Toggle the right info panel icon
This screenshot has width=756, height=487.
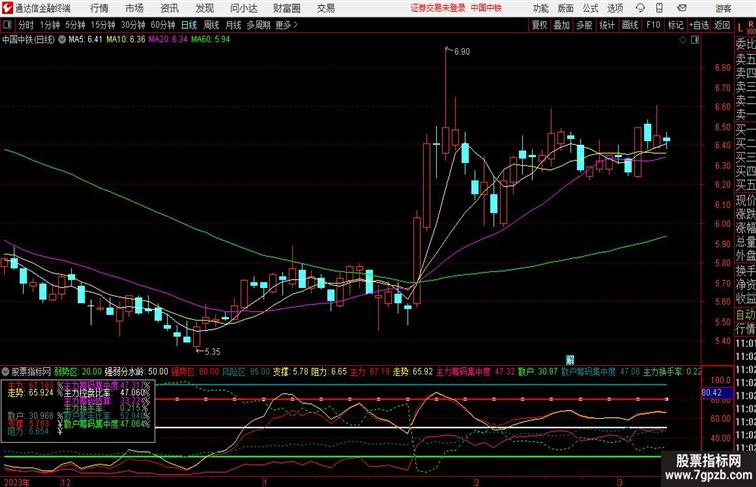(x=695, y=40)
